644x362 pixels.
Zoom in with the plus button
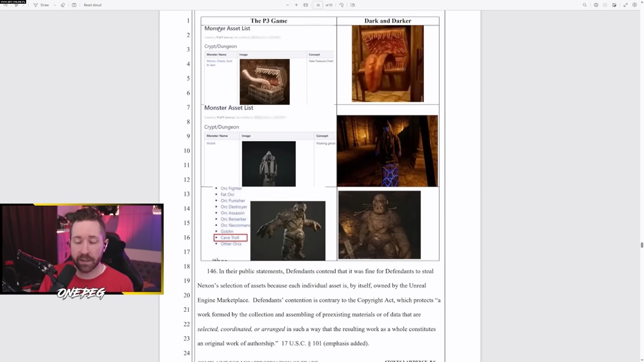click(296, 5)
